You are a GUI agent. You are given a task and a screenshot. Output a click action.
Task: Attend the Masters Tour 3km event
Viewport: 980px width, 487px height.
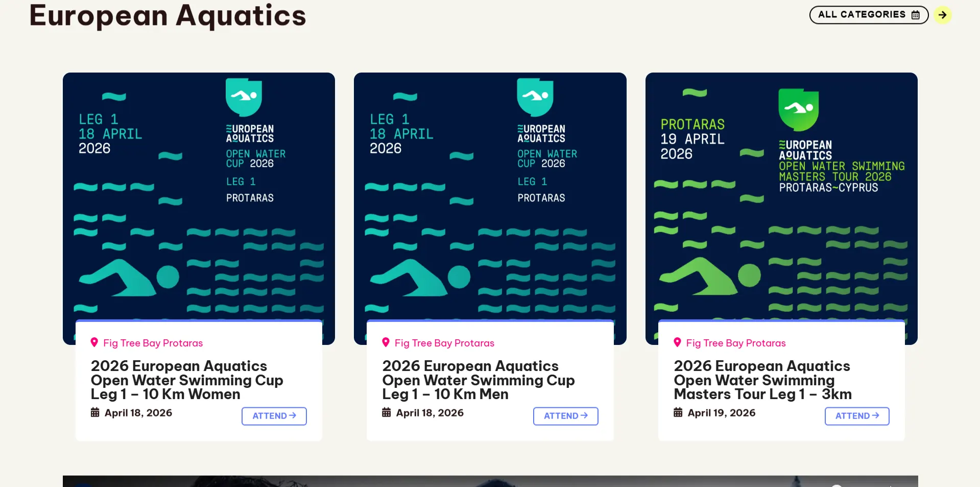[856, 416]
